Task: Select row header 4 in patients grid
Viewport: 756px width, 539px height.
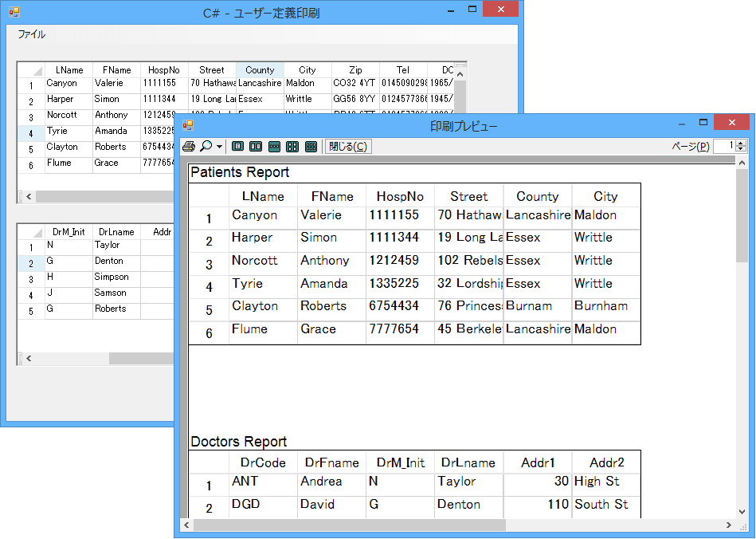Action: (x=31, y=134)
